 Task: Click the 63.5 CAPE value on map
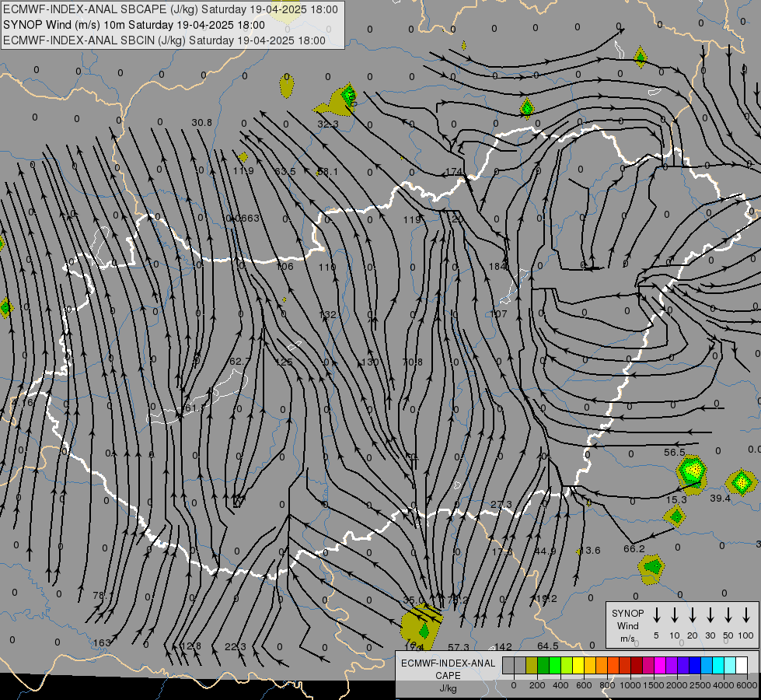(x=285, y=172)
